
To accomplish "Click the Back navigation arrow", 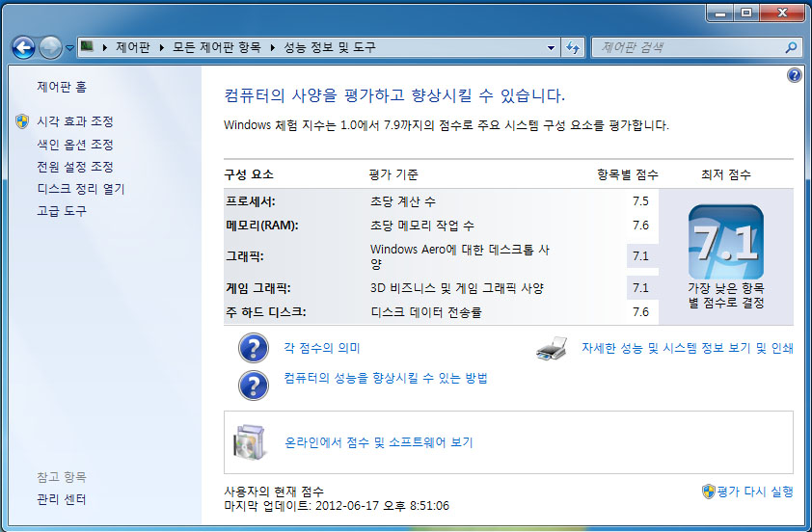I will [23, 47].
